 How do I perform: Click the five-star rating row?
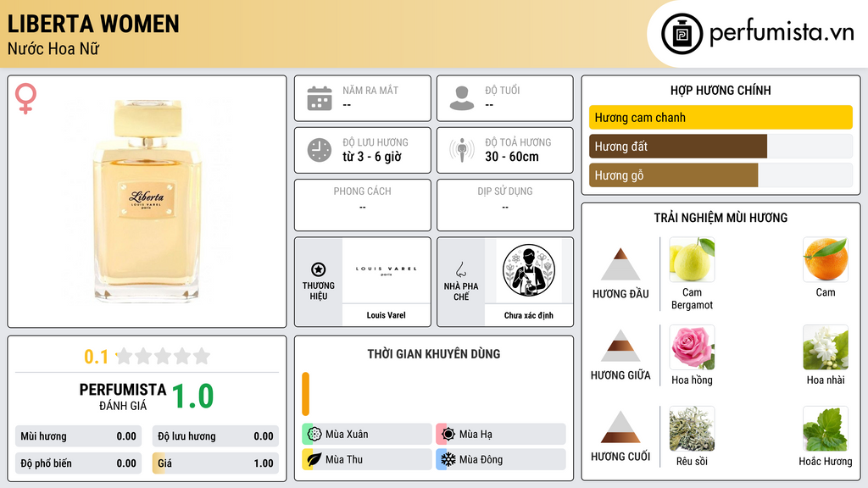(164, 356)
